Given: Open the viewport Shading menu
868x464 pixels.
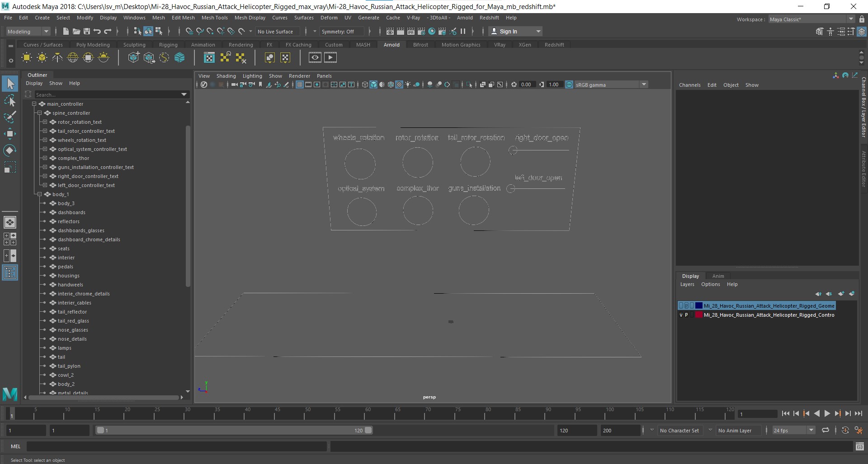Looking at the screenshot, I should [226, 76].
